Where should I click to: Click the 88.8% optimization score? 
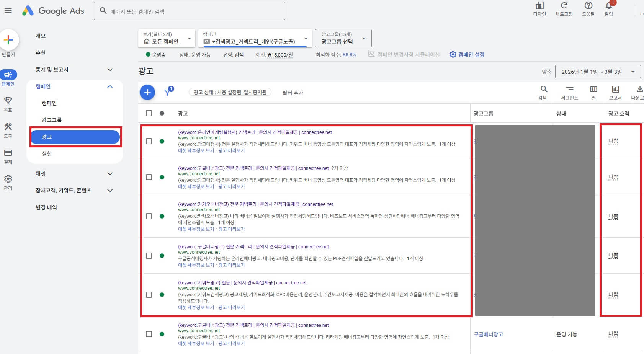(x=349, y=55)
